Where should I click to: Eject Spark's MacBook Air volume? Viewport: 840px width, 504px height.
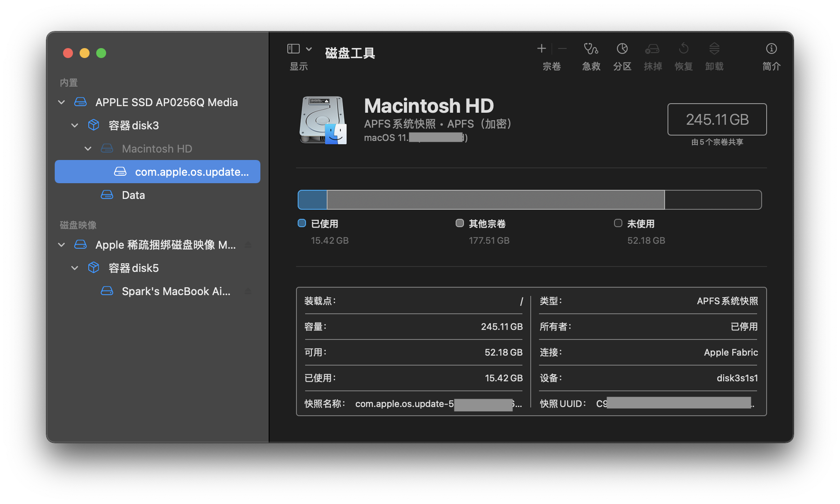pos(248,291)
